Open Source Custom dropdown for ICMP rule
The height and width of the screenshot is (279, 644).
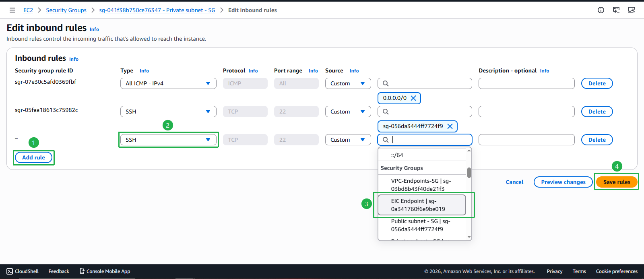[348, 83]
